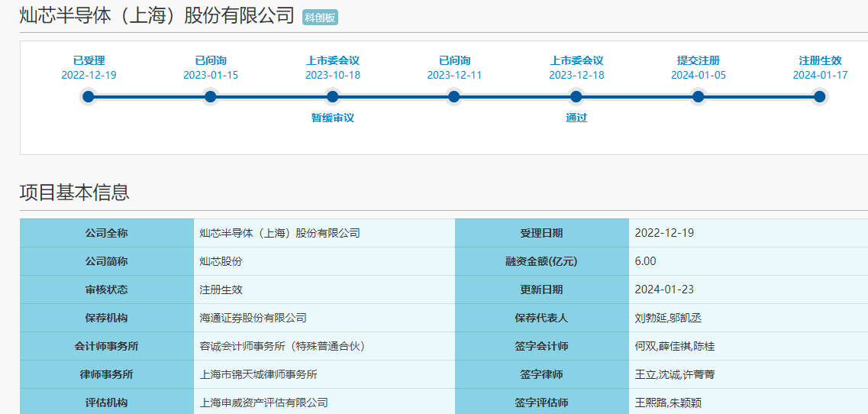
Task: Click the date 2024-01-17 in timeline
Action: click(820, 76)
